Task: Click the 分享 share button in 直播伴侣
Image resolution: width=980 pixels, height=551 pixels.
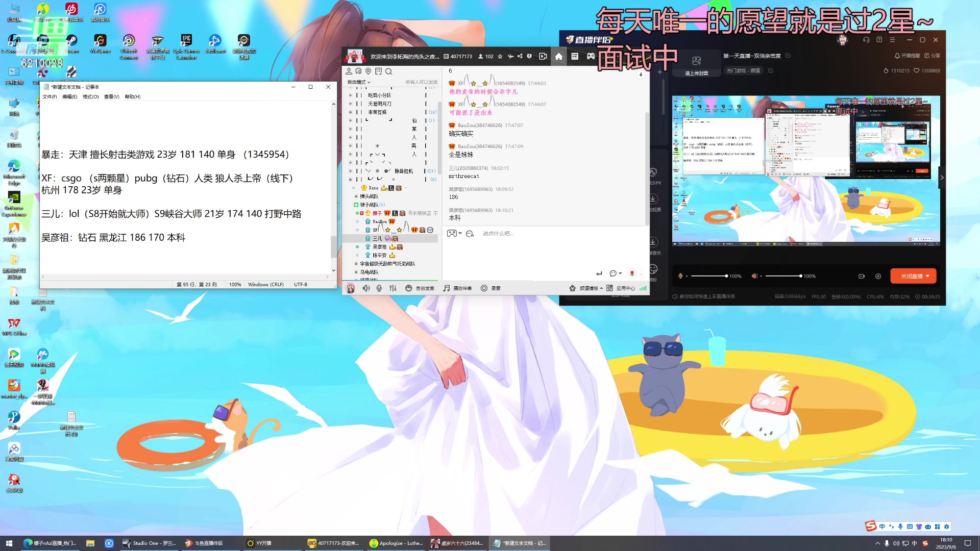Action: pos(932,56)
